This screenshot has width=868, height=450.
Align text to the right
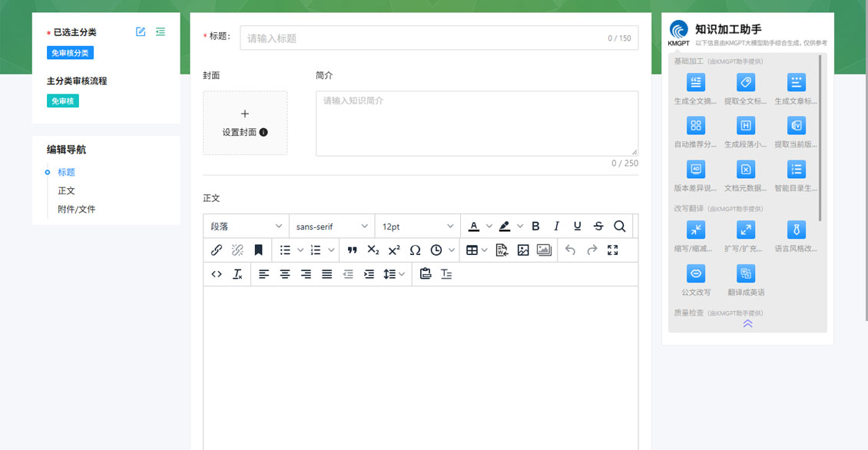pos(306,273)
